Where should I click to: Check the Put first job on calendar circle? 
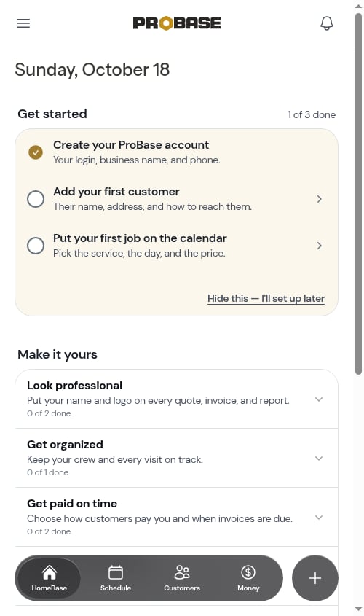point(35,246)
